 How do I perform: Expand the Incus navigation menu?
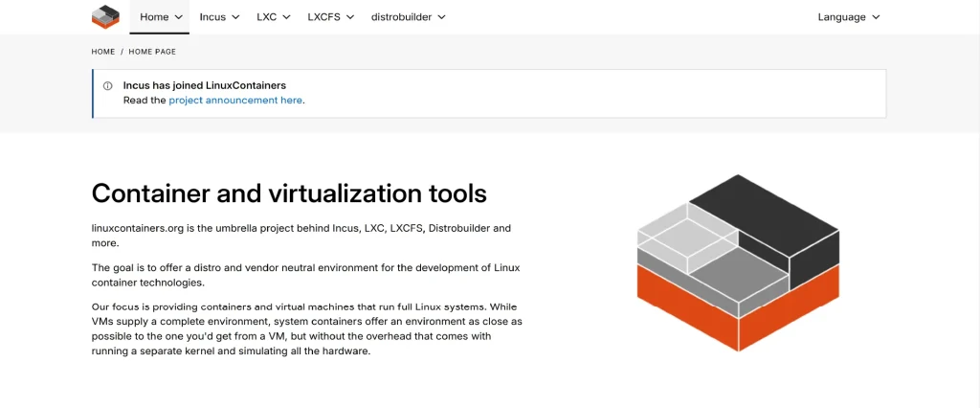point(212,17)
